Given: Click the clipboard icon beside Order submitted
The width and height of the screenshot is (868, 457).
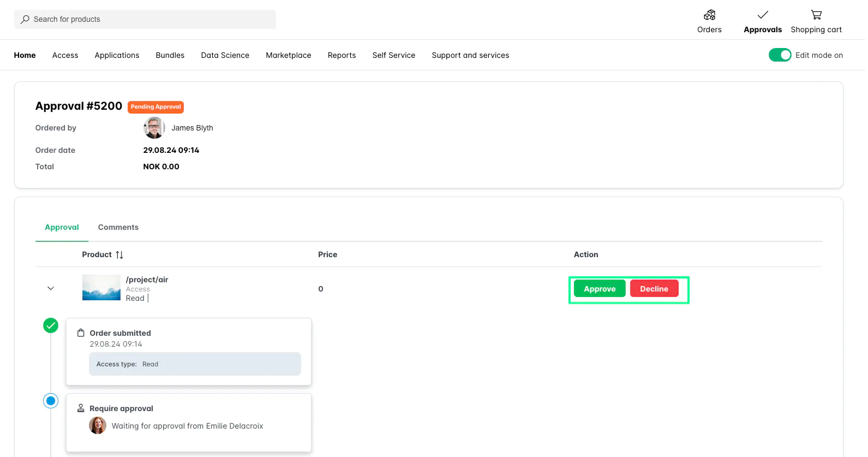Looking at the screenshot, I should pos(81,333).
